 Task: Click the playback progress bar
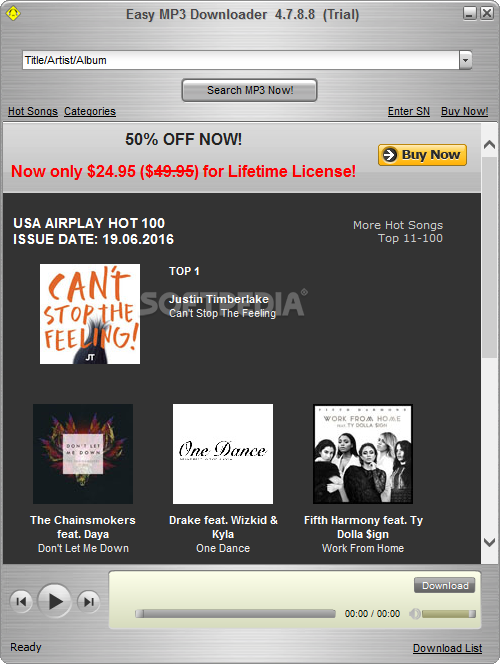[235, 614]
